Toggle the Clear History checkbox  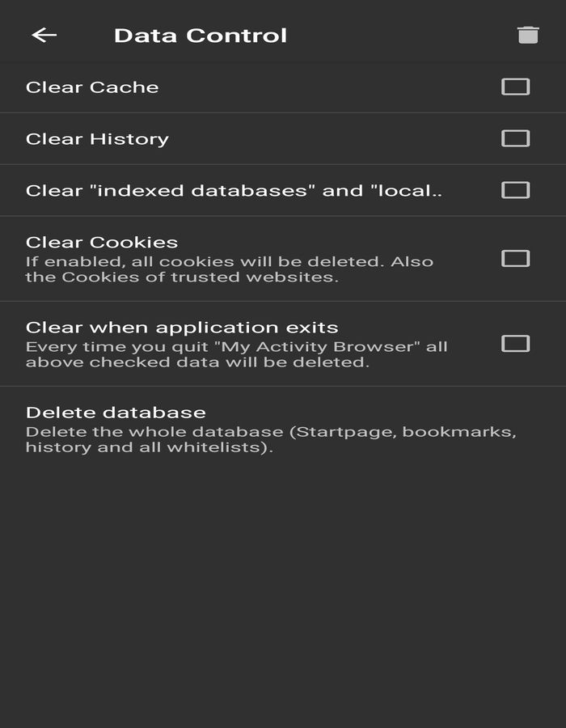click(515, 138)
